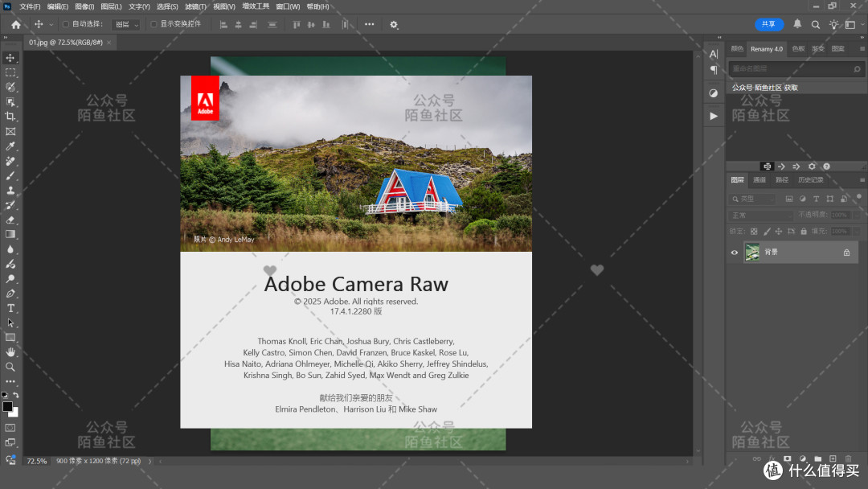Open the 文件(F) menu
This screenshot has height=489, width=868.
tap(30, 6)
